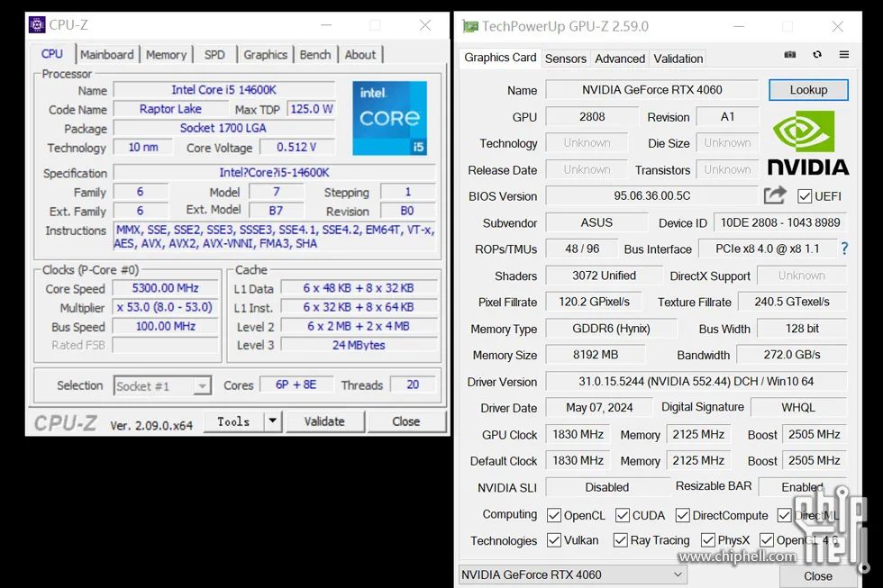Click the Intel Core i5 logo
The height and width of the screenshot is (588, 883).
[x=389, y=118]
